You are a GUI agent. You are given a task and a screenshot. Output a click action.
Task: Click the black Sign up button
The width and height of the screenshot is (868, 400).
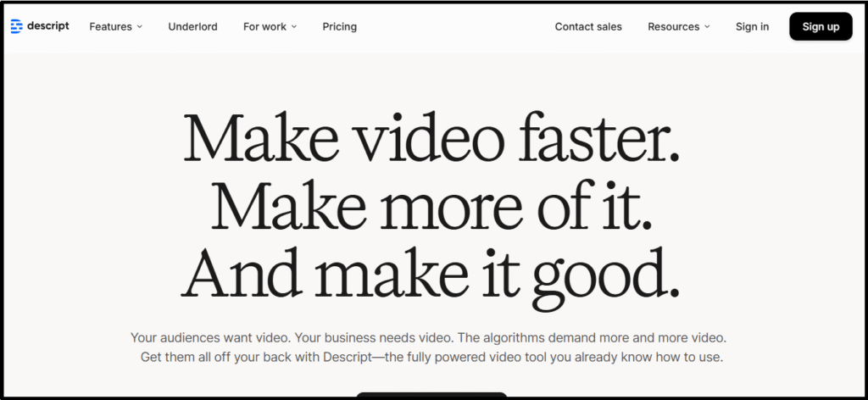[821, 26]
